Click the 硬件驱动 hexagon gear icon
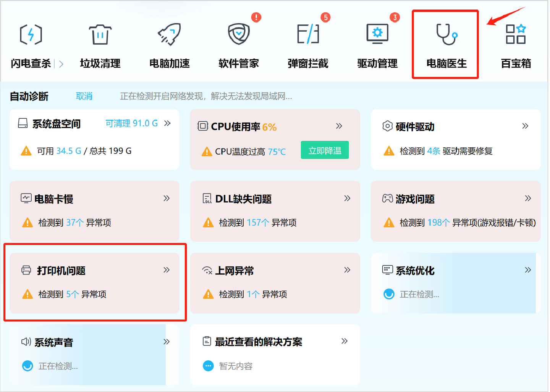 (387, 126)
